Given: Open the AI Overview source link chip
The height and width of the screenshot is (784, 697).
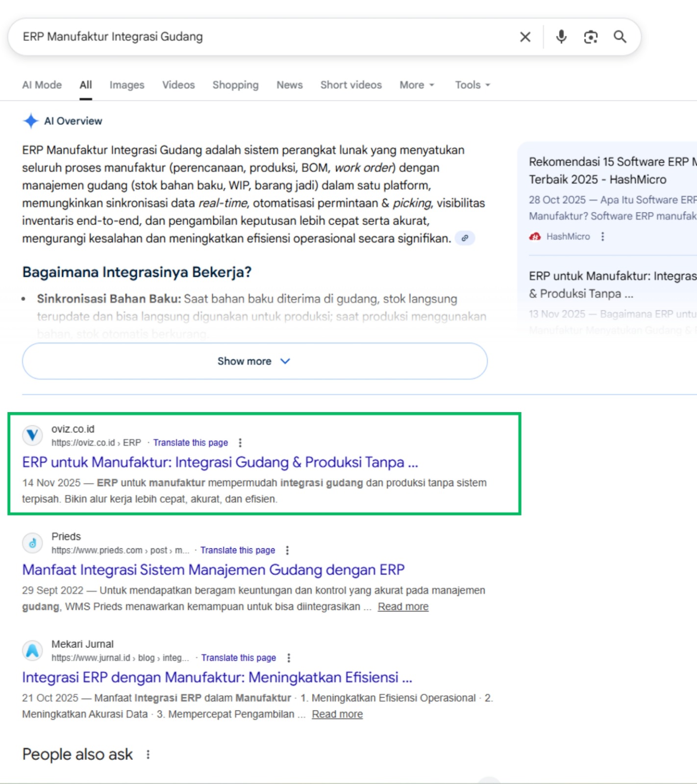Looking at the screenshot, I should 465,239.
